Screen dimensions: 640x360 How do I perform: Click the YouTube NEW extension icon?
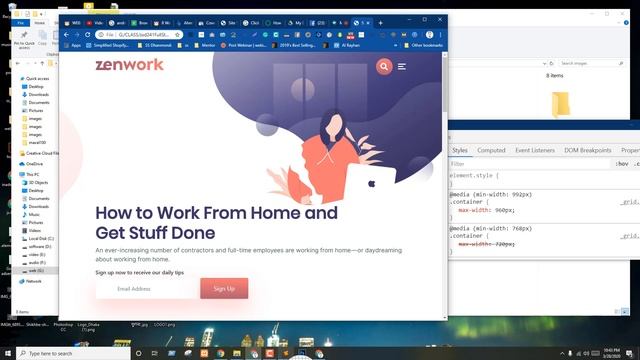click(350, 35)
